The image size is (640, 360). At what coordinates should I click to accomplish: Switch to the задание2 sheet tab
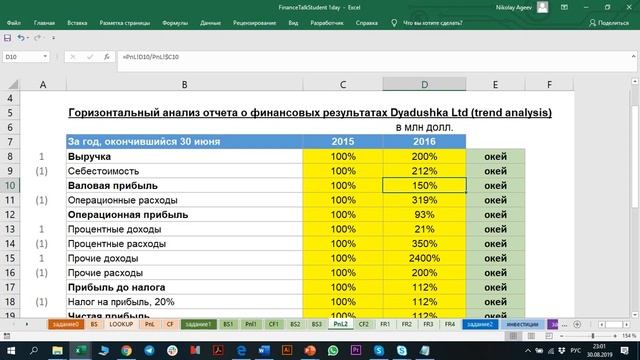pyautogui.click(x=480, y=324)
